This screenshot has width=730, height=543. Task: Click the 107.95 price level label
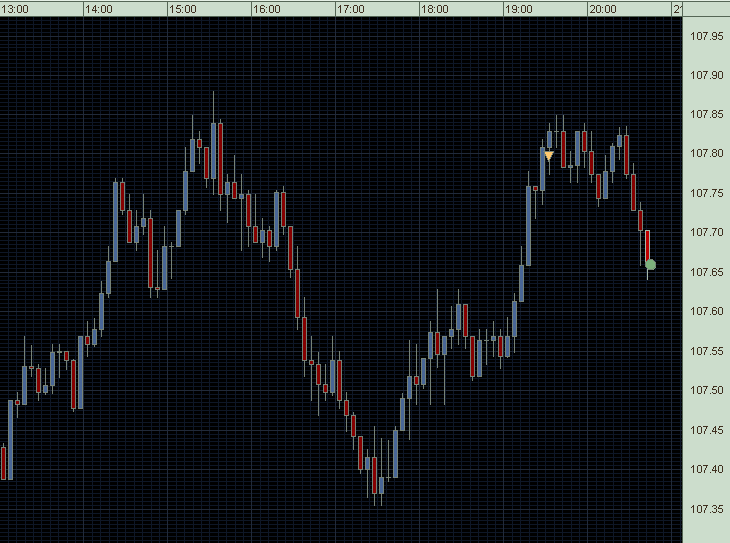[707, 36]
